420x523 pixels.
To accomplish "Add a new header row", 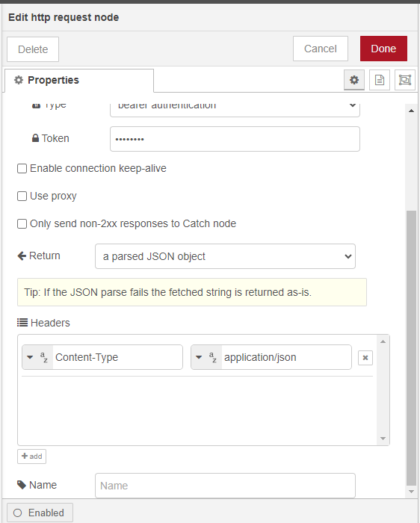I will (31, 457).
